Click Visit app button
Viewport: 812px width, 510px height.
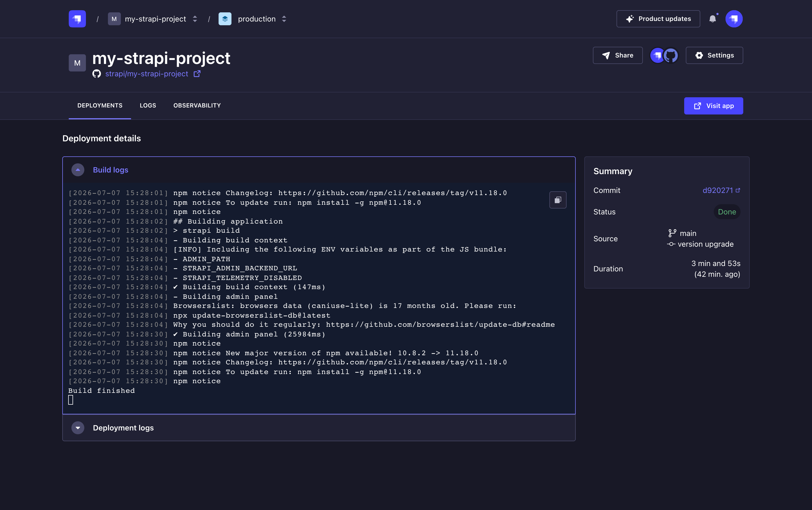click(x=713, y=106)
